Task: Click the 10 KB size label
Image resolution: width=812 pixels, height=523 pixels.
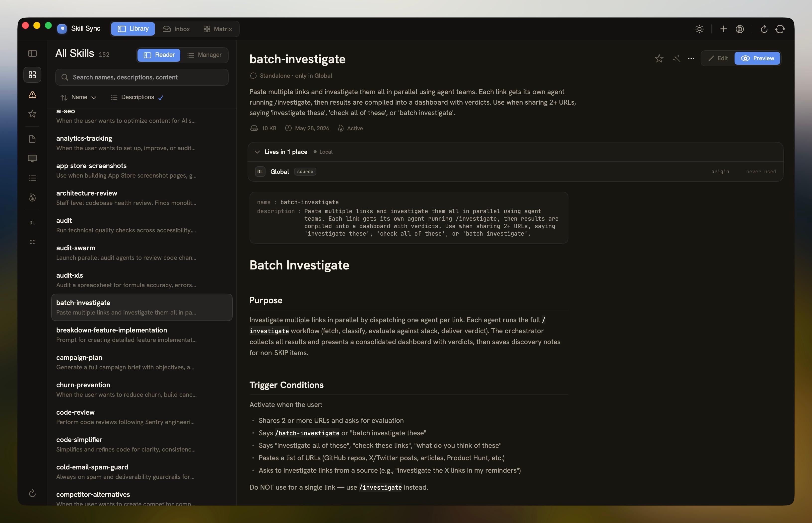Action: [269, 128]
